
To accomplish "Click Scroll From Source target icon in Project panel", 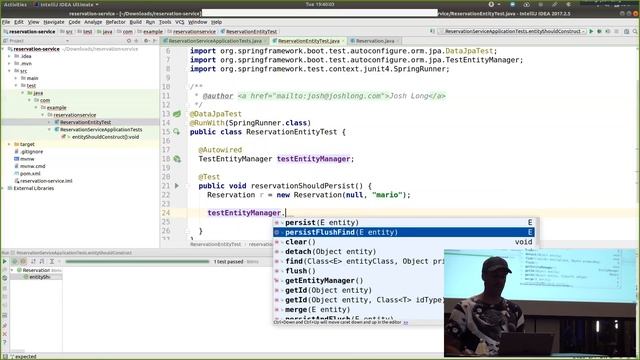I will (129, 41).
